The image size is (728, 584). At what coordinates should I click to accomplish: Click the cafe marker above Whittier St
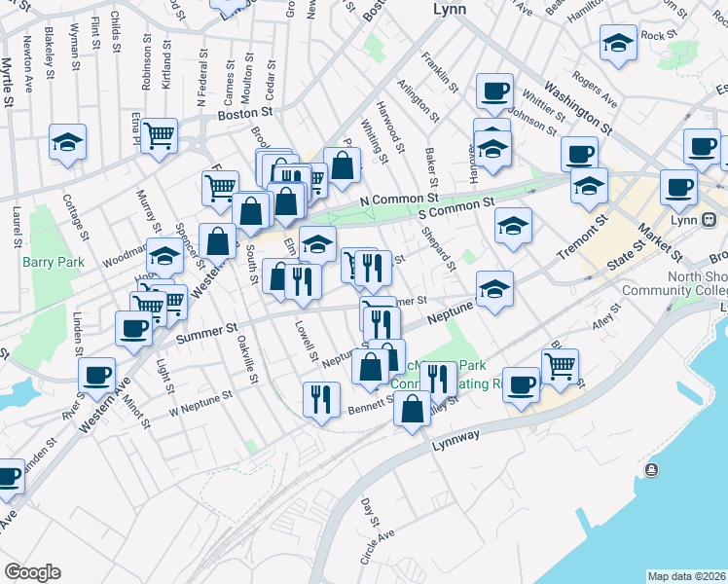tap(494, 94)
